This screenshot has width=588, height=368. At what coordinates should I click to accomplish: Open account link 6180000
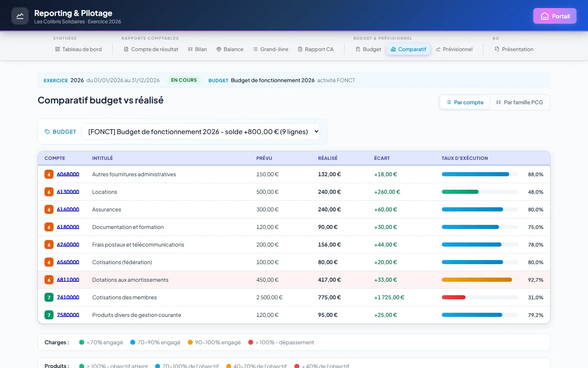click(x=68, y=227)
